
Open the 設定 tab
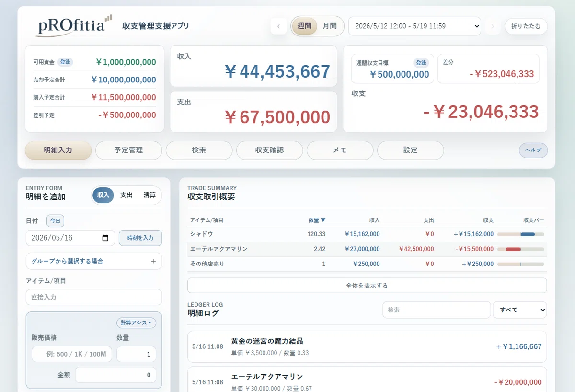pyautogui.click(x=410, y=150)
